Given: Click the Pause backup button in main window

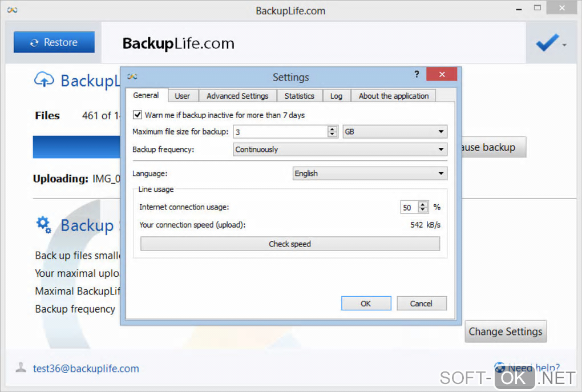Looking at the screenshot, I should click(494, 147).
